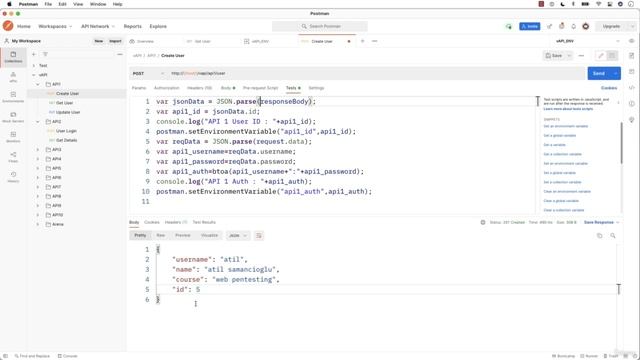Expand the Arena folder
The width and height of the screenshot is (640, 360).
[x=38, y=224]
